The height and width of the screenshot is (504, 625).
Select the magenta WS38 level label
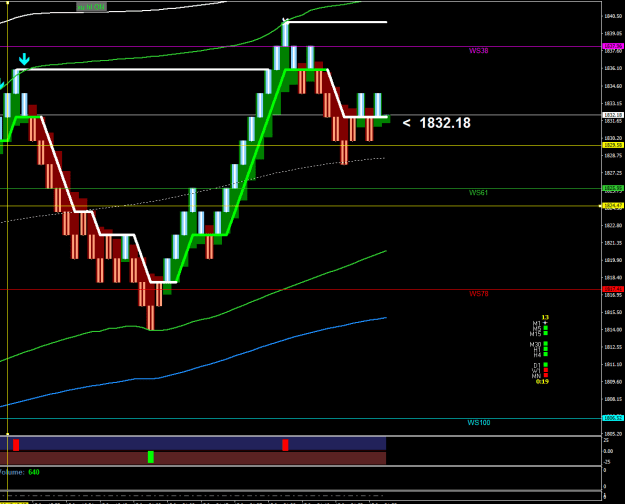pos(478,51)
